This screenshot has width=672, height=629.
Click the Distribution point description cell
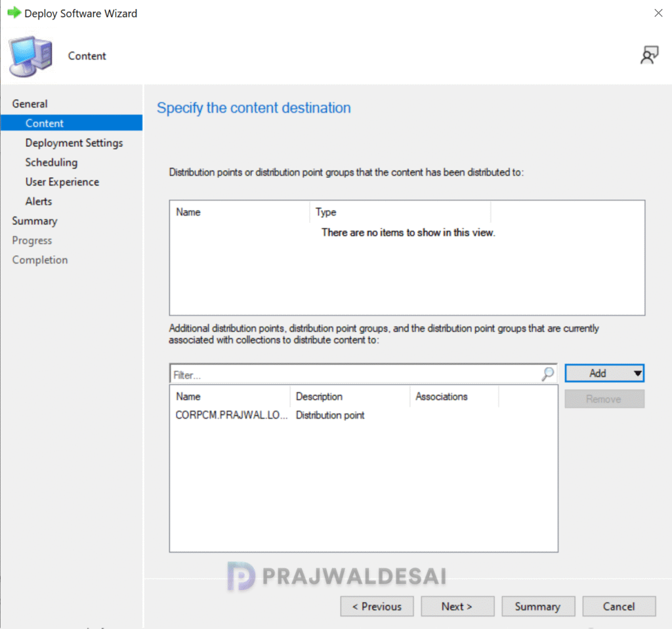pos(330,415)
